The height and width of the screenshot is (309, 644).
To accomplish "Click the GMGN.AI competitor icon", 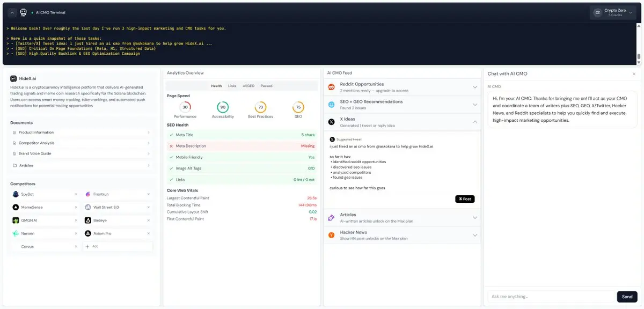I will point(16,220).
